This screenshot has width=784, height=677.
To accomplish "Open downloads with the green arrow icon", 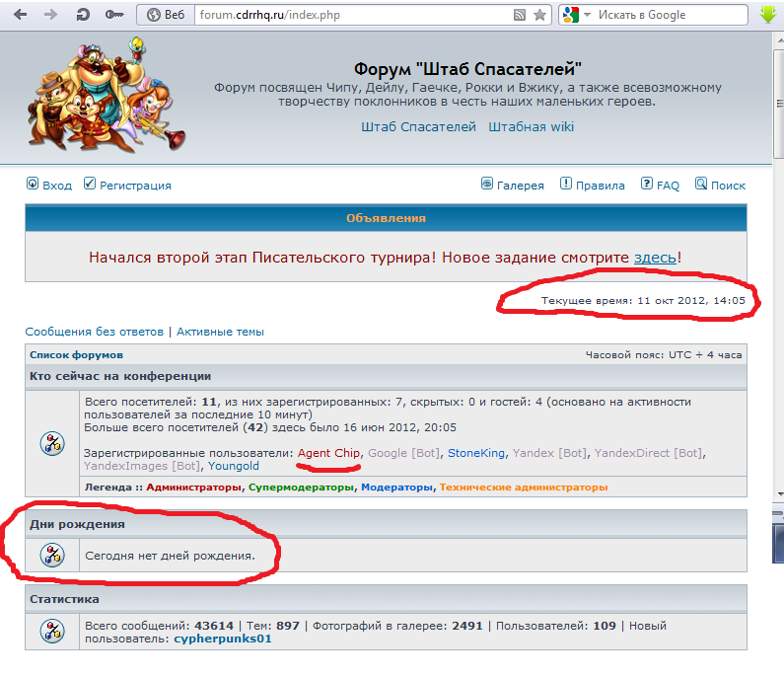I will [x=768, y=14].
